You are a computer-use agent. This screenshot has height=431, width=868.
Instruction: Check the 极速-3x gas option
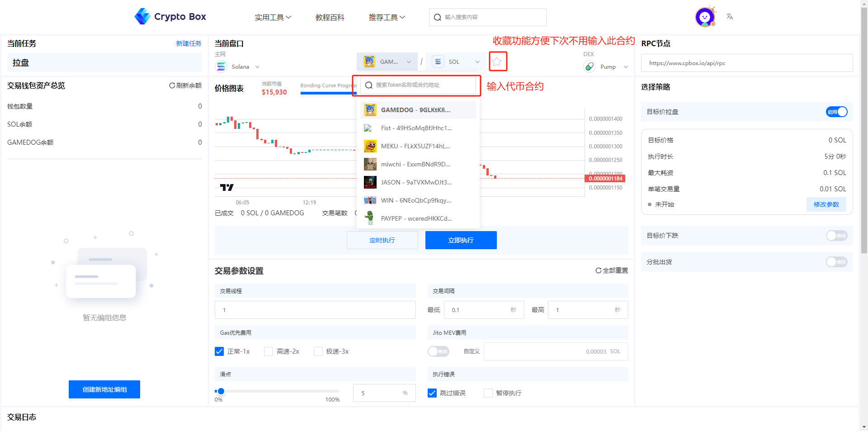(318, 351)
